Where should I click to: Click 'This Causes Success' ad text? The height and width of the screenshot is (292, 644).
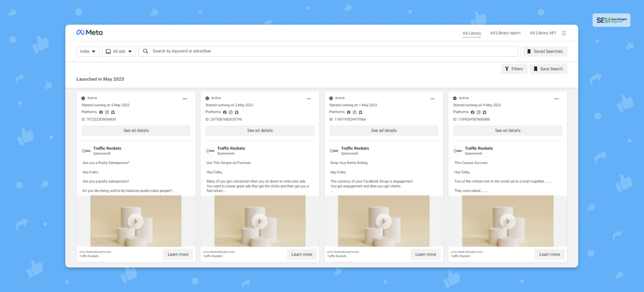[471, 163]
